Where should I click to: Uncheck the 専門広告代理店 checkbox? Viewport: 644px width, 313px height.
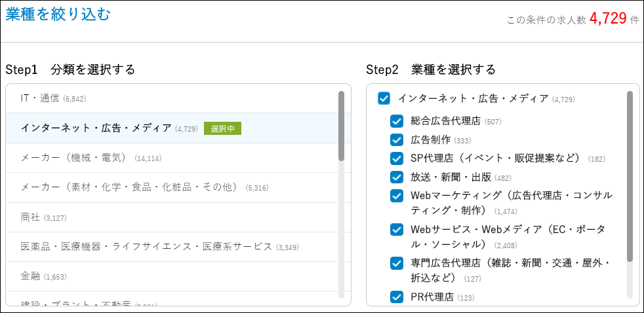pos(397,263)
